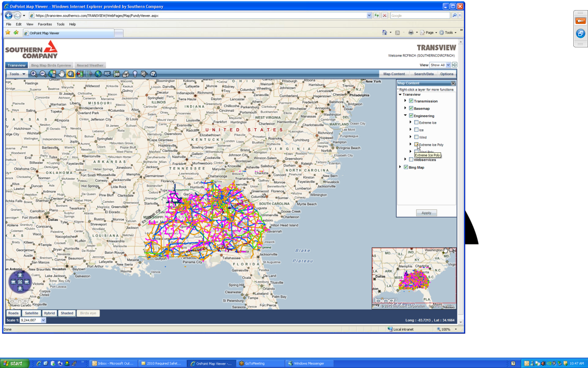Switch to Bing Map Birds Eyeview tab
Image resolution: width=588 pixels, height=368 pixels.
[51, 65]
